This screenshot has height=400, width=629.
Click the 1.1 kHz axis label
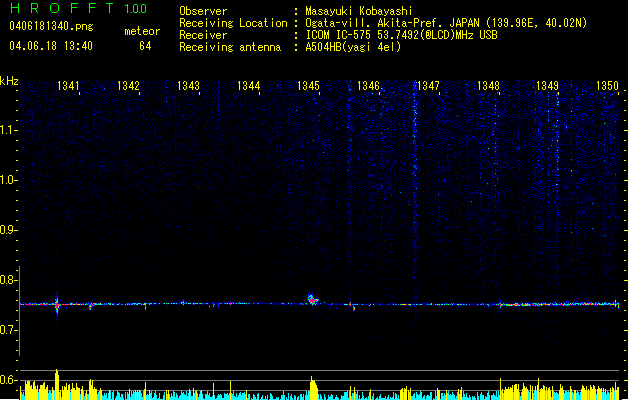click(8, 130)
